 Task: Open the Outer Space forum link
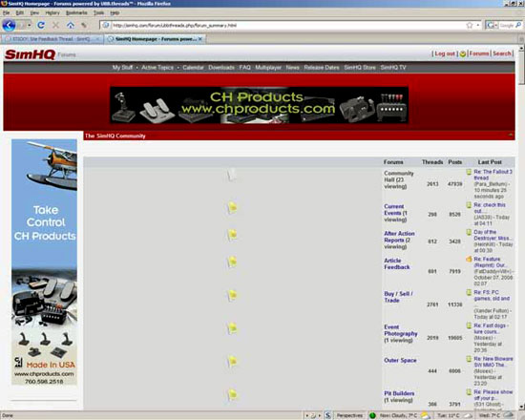point(400,360)
